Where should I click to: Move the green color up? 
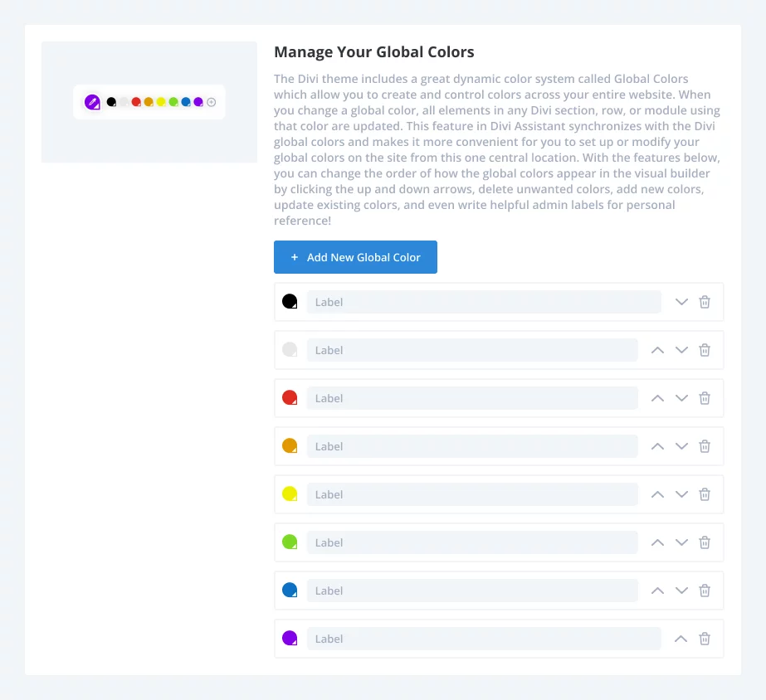(657, 542)
